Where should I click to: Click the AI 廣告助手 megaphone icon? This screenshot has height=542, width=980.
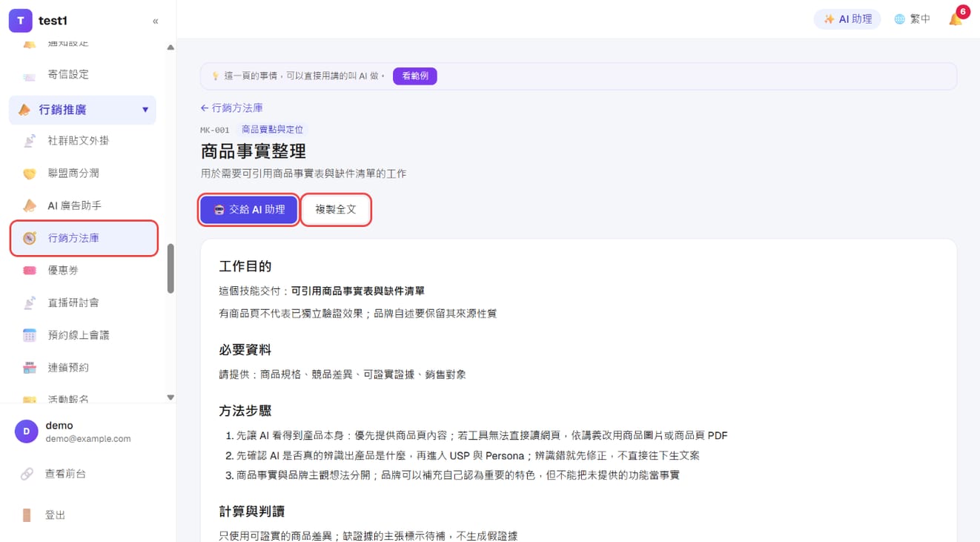tap(29, 205)
